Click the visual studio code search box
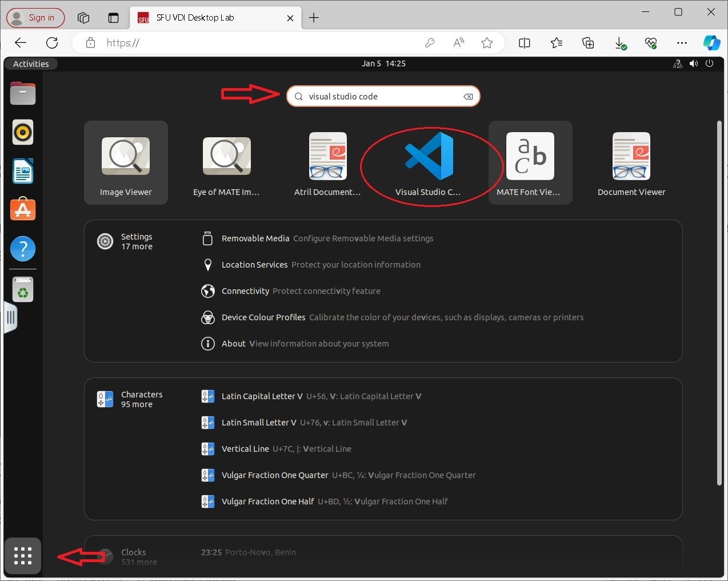 coord(383,97)
